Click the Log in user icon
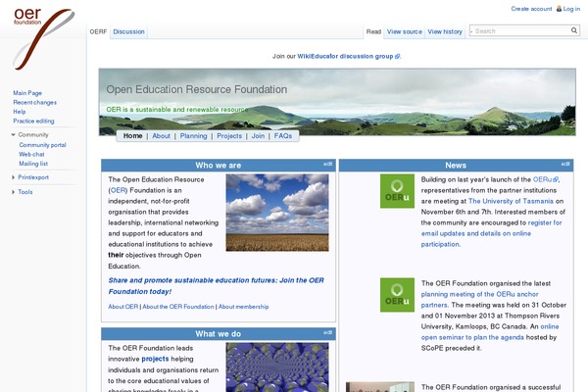The height and width of the screenshot is (392, 588). [559, 9]
